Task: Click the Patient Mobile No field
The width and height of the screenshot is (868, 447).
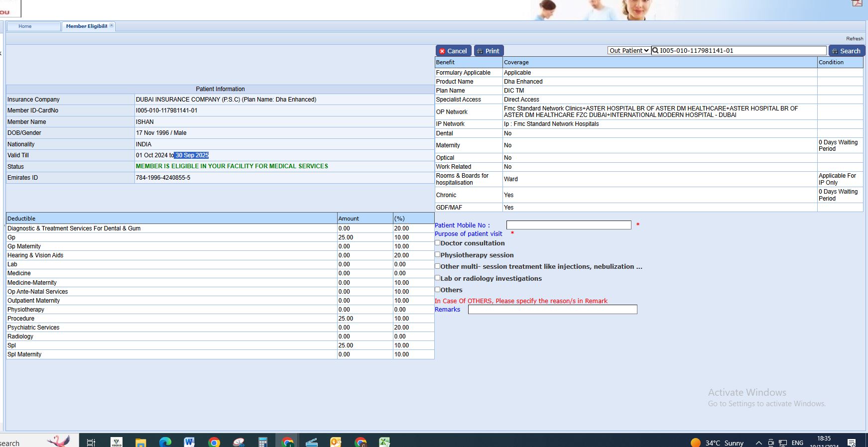Action: [569, 225]
